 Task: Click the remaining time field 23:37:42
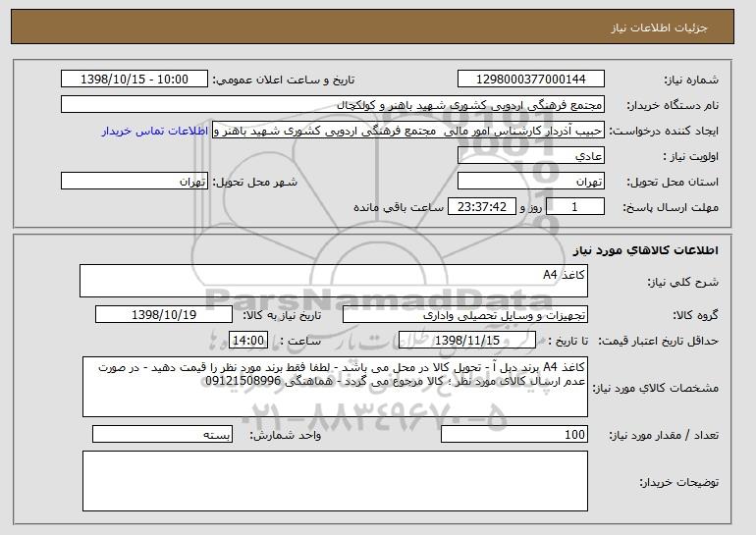pyautogui.click(x=482, y=207)
